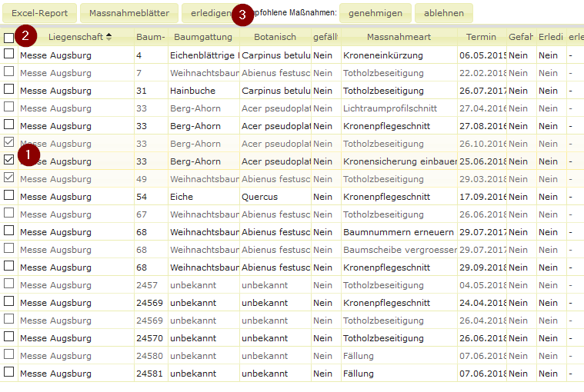This screenshot has width=584, height=392.
Task: Reject measures with the ablehnen button
Action: (444, 13)
